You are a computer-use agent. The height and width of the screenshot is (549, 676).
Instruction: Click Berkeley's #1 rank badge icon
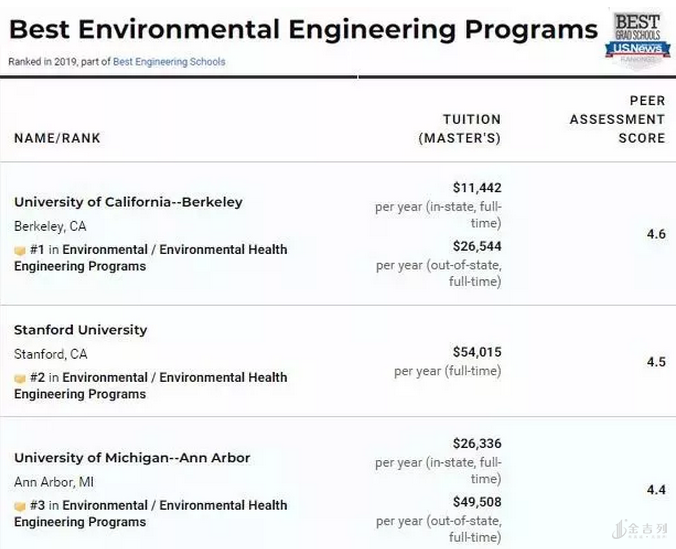pyautogui.click(x=19, y=250)
